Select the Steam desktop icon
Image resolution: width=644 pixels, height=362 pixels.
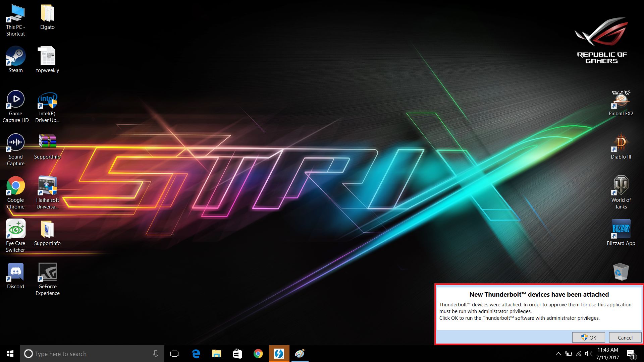click(x=15, y=56)
